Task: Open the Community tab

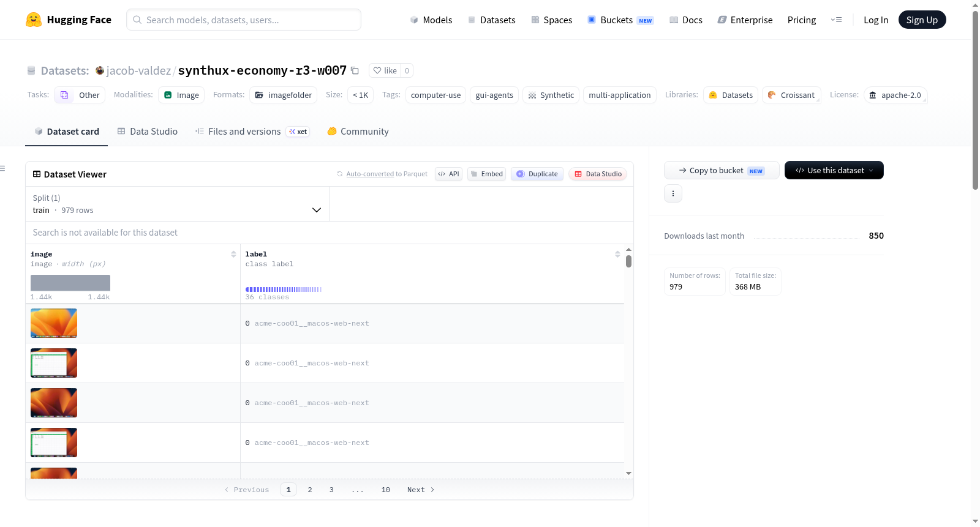Action: [x=358, y=131]
